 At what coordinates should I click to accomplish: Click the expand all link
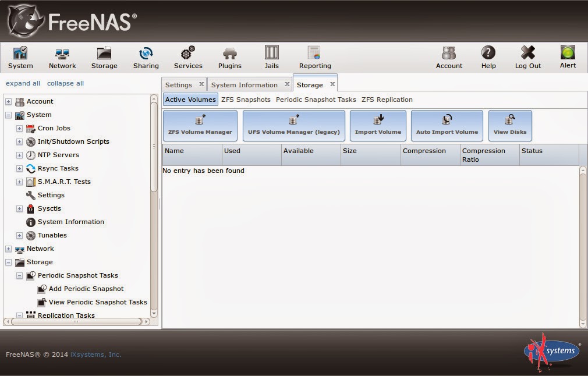coord(23,83)
